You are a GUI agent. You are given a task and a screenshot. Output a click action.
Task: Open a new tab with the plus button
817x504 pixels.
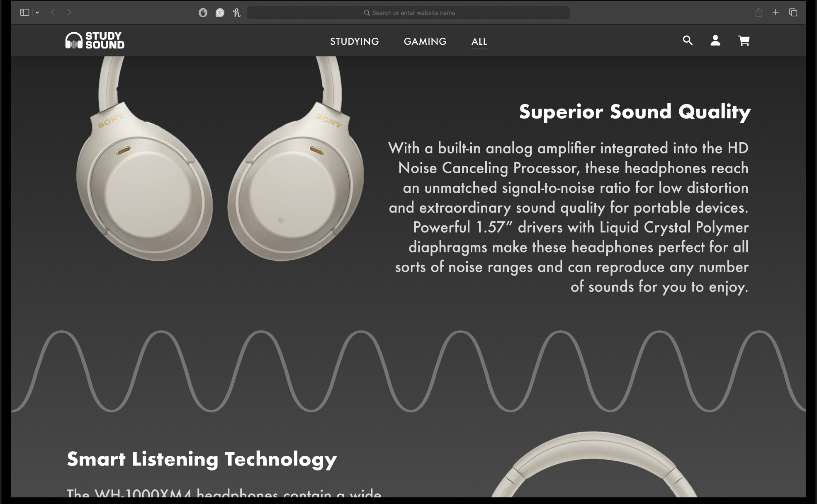click(x=775, y=12)
